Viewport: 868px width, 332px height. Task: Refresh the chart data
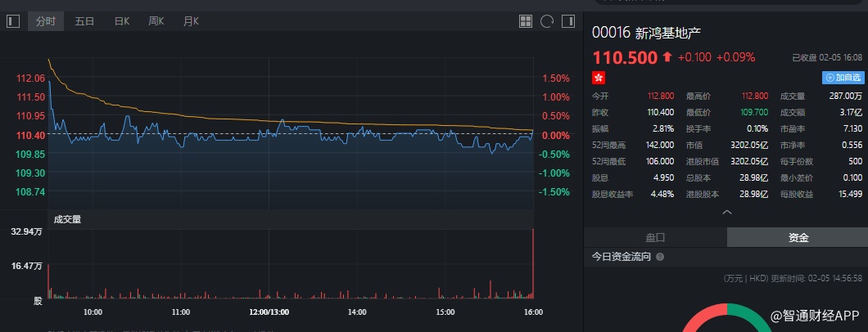click(547, 21)
